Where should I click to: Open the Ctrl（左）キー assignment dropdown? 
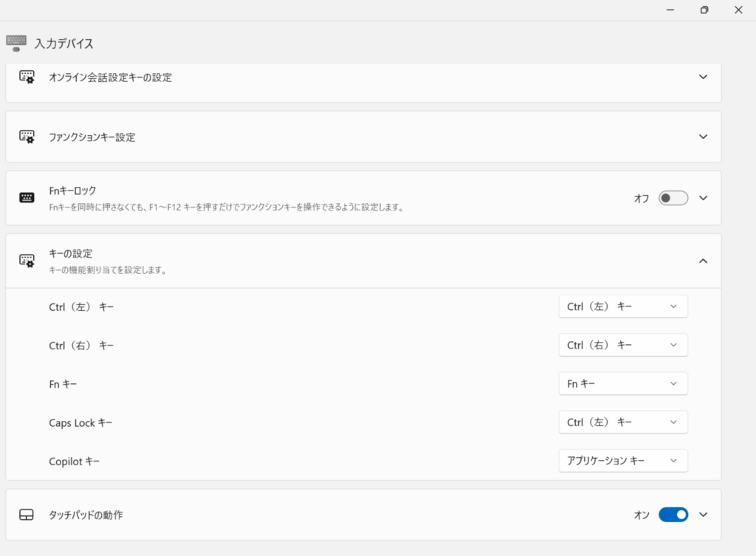pos(622,306)
